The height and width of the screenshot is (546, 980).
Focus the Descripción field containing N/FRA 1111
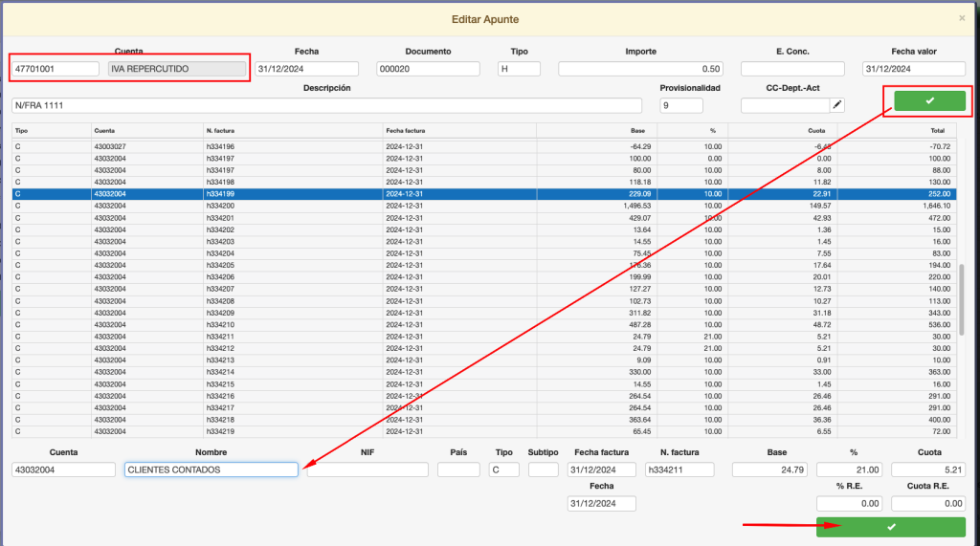coord(326,105)
